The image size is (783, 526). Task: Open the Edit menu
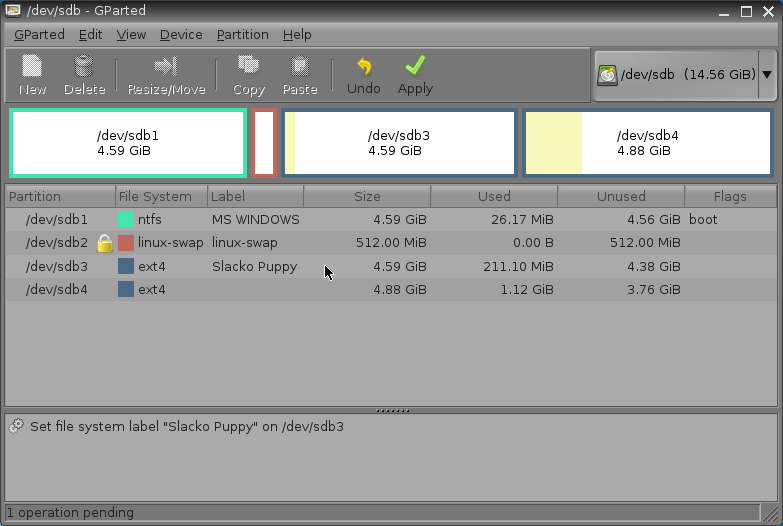pos(90,34)
